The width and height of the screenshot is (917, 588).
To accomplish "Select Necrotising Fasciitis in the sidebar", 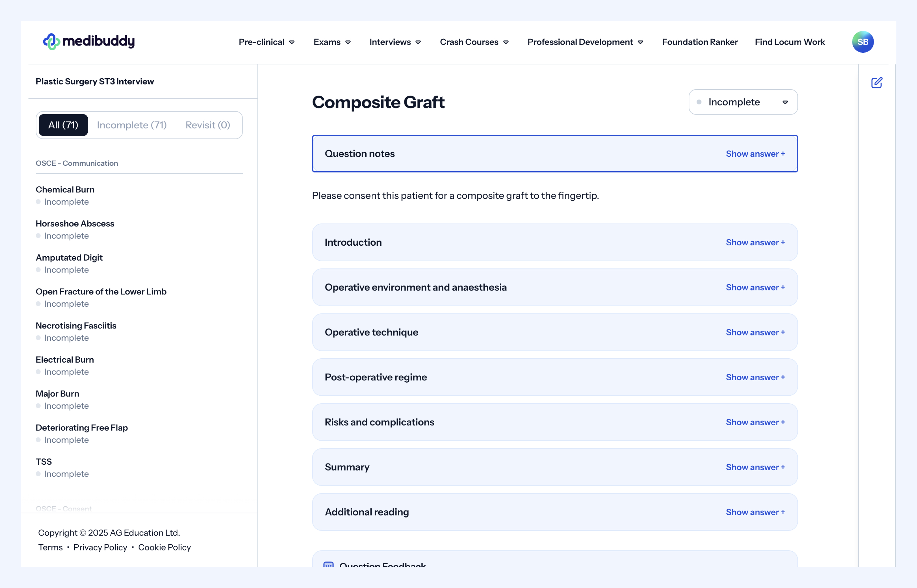I will [x=76, y=325].
